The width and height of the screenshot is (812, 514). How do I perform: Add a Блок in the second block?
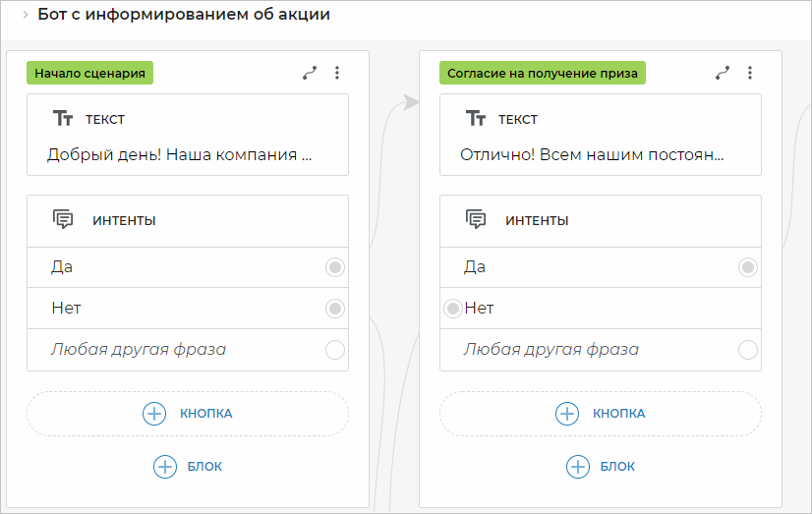[601, 467]
